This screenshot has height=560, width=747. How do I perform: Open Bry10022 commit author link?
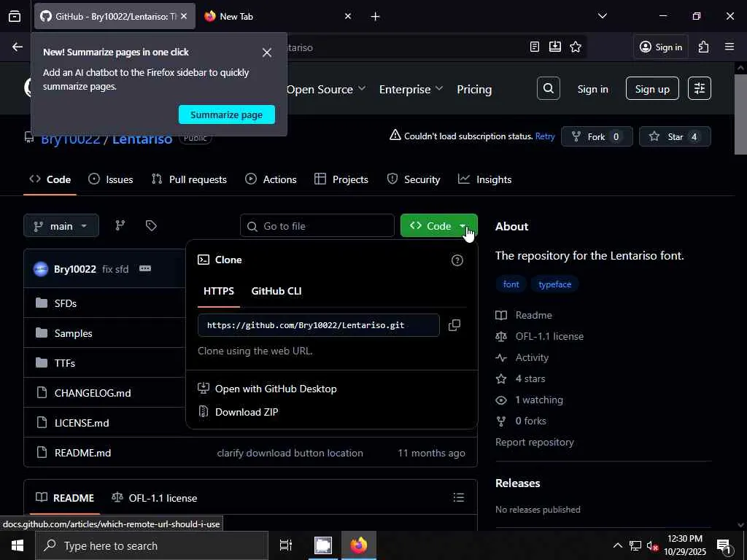[x=75, y=269]
